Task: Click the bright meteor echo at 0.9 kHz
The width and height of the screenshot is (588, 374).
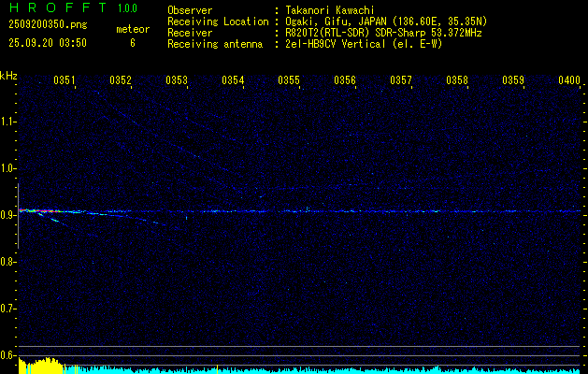Action: [x=37, y=211]
